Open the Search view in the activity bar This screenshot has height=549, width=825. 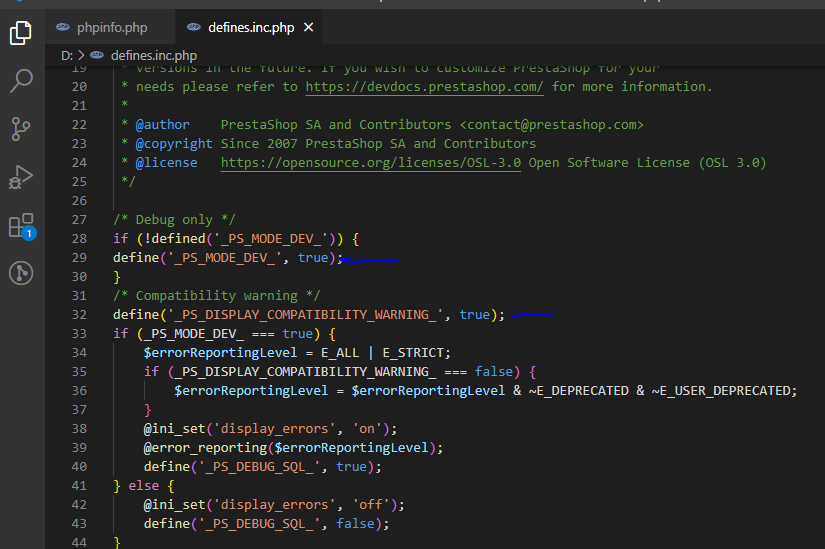point(21,81)
